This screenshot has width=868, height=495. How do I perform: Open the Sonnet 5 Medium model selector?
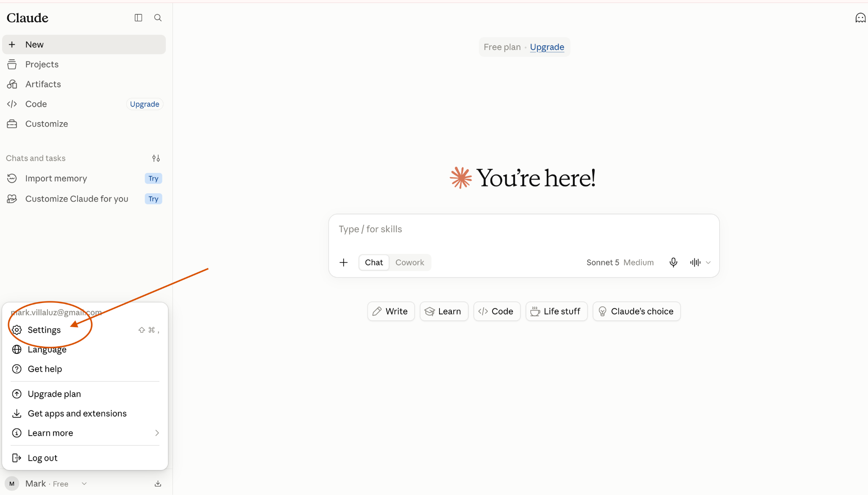tap(620, 262)
